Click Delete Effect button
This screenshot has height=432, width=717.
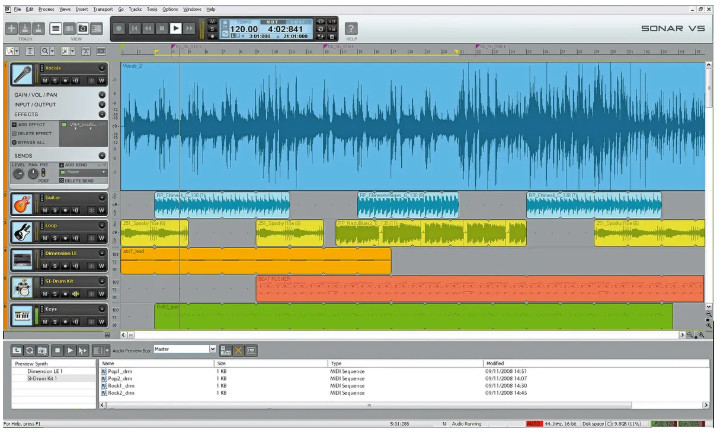coord(32,133)
